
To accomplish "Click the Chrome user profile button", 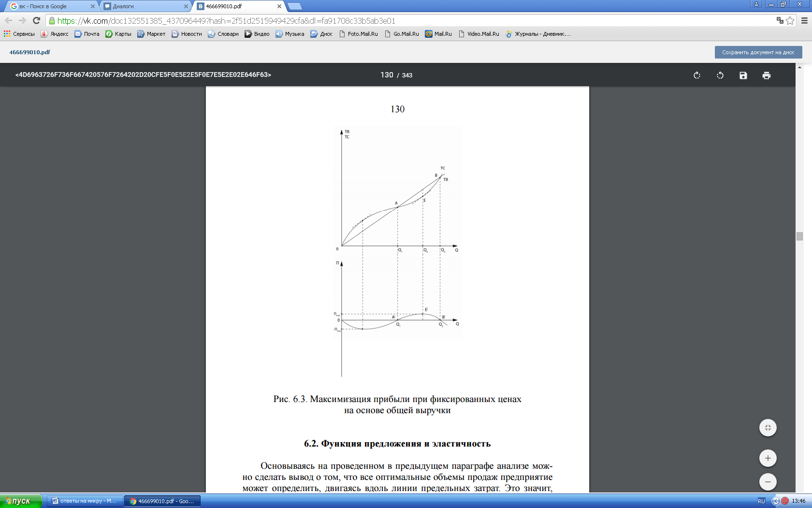I will pyautogui.click(x=756, y=4).
